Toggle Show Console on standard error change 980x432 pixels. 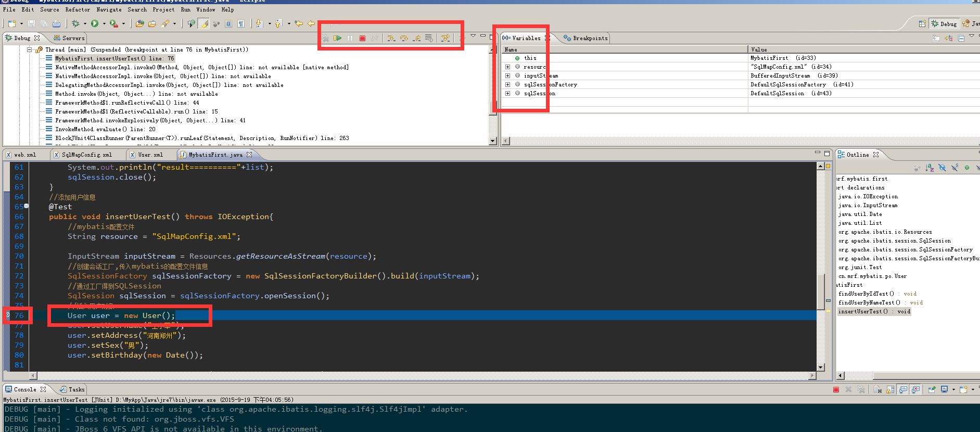(915, 389)
